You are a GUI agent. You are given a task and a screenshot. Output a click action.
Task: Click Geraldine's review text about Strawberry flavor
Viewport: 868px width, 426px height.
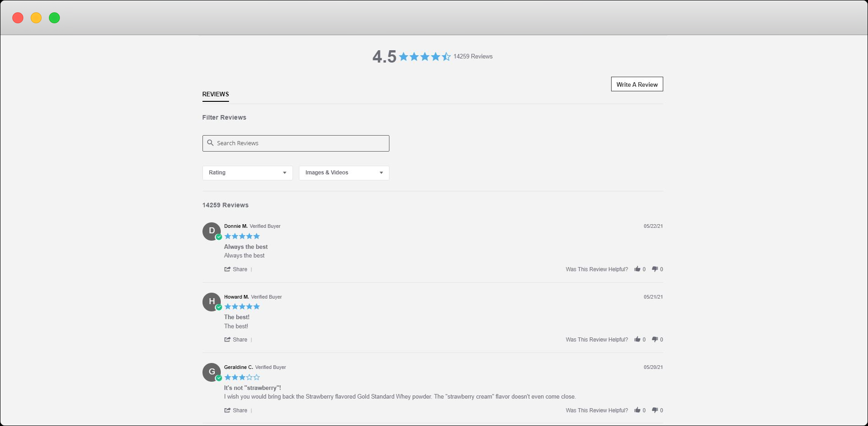(400, 396)
